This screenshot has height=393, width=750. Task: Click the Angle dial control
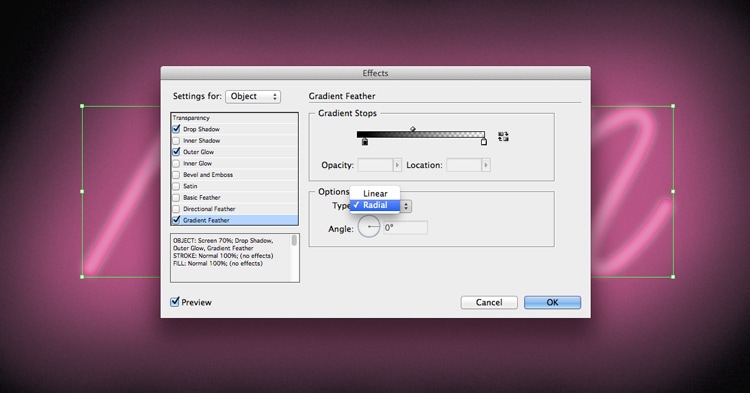click(369, 227)
